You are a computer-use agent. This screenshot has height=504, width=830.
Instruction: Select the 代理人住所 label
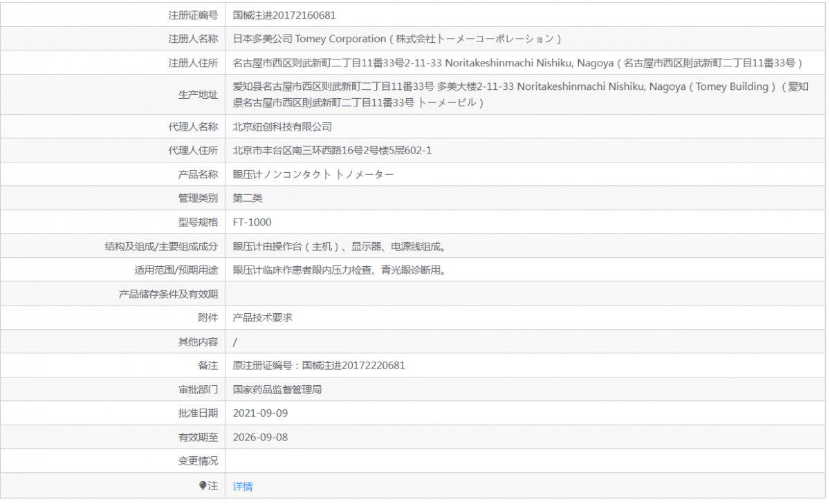[193, 150]
